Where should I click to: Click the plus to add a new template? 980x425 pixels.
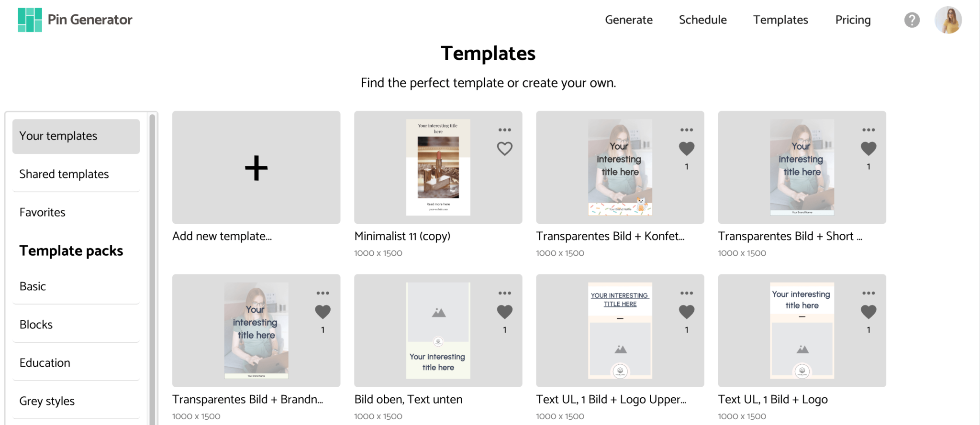click(x=256, y=167)
